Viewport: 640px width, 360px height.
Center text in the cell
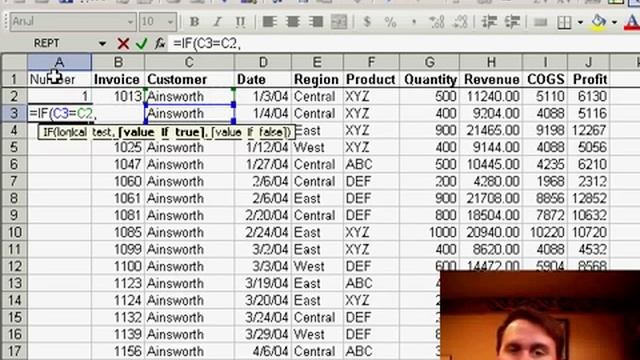point(293,22)
